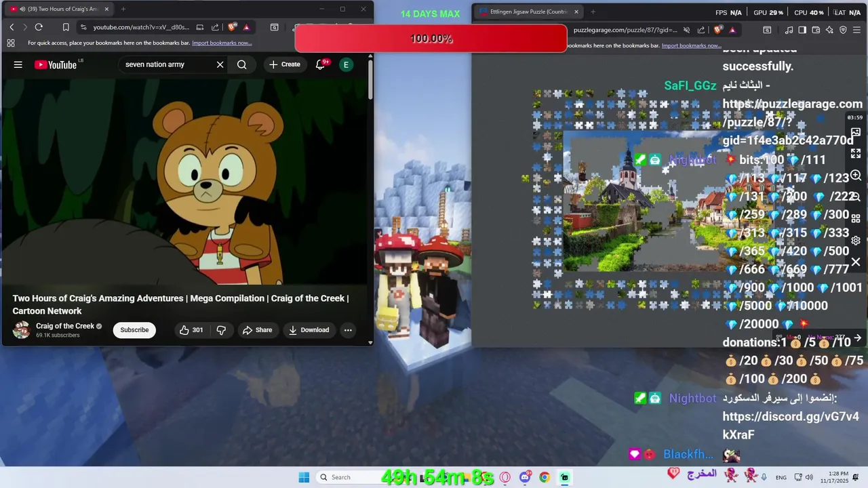Click the video player showing the bear
The image size is (868, 488).
[184, 182]
